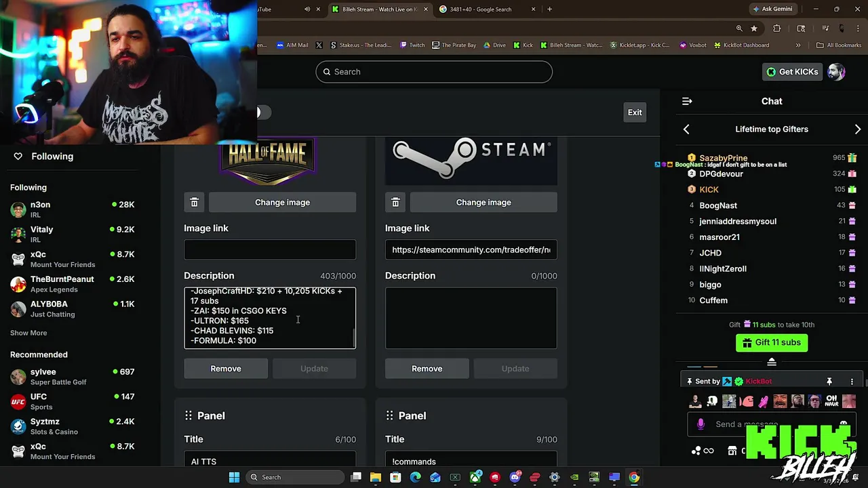The height and width of the screenshot is (488, 868).
Task: Open File Explorer from taskbar
Action: (x=376, y=477)
